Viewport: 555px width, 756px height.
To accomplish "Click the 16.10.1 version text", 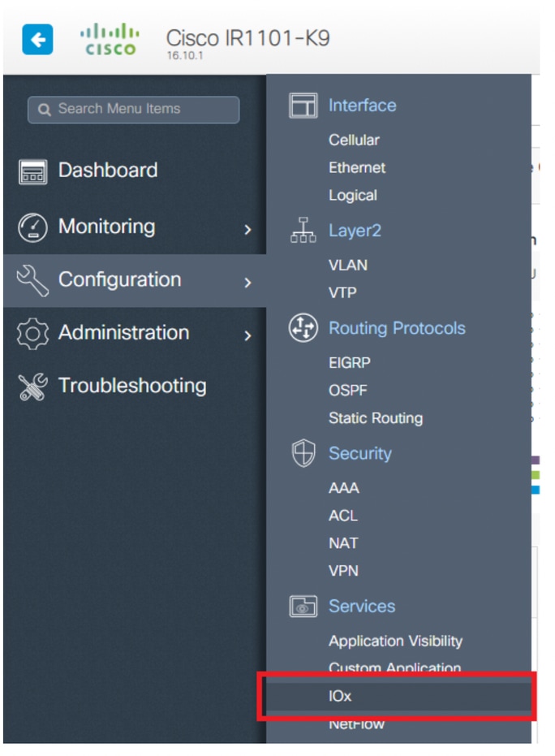I will click(x=185, y=55).
